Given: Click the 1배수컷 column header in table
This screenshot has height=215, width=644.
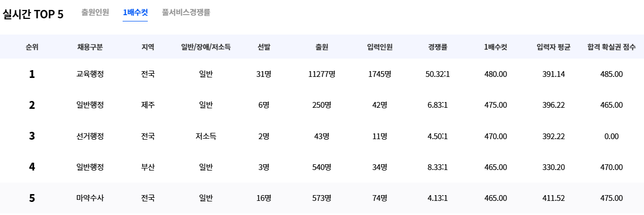Looking at the screenshot, I should point(495,47).
